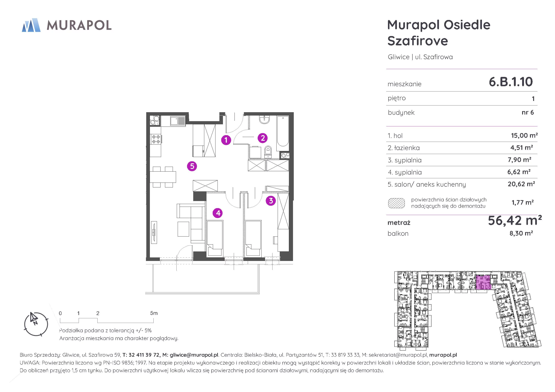Click the kitchen sink symbol
Screen dimensions: 555x392
pos(178,121)
